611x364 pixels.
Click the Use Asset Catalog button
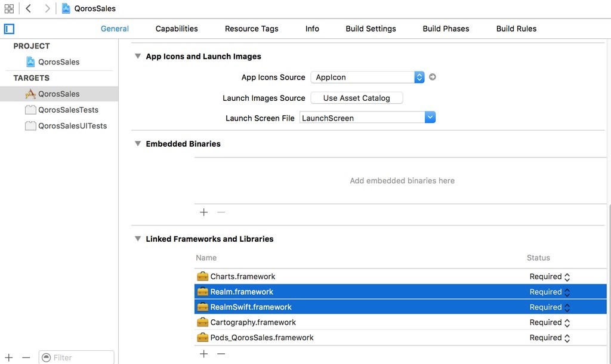click(x=356, y=98)
